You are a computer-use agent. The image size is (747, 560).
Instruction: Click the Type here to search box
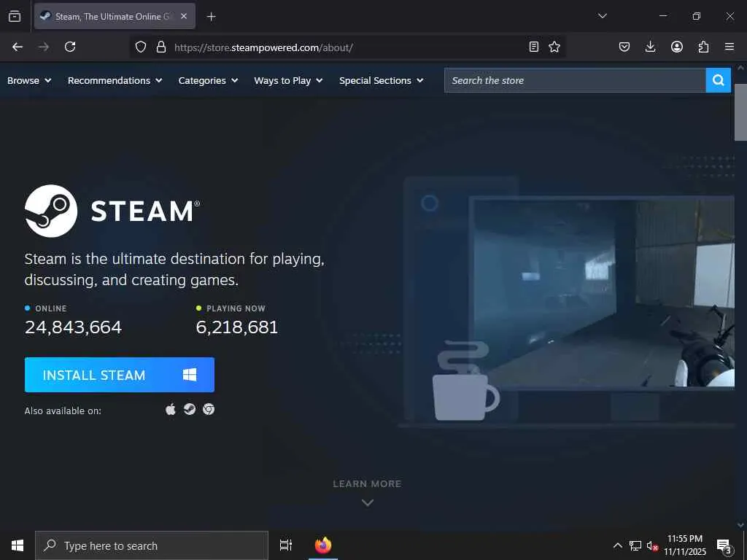(x=152, y=545)
